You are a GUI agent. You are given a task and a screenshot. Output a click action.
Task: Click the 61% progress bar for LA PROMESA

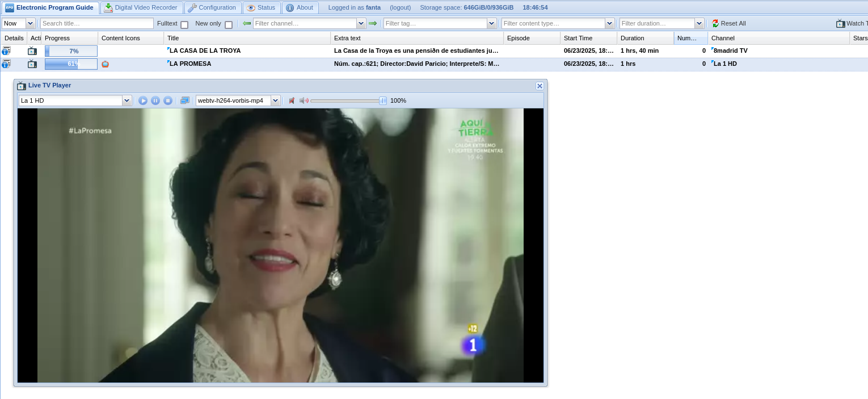coord(71,64)
